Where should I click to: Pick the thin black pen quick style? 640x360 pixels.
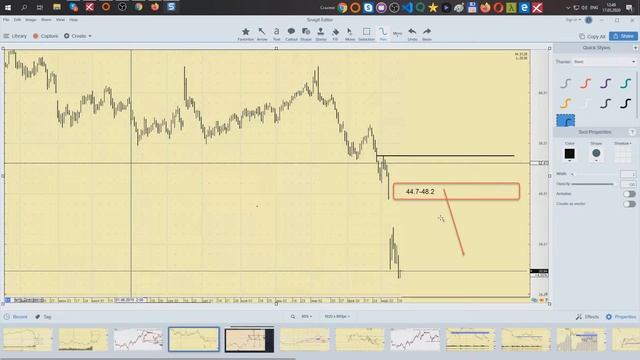pyautogui.click(x=605, y=103)
